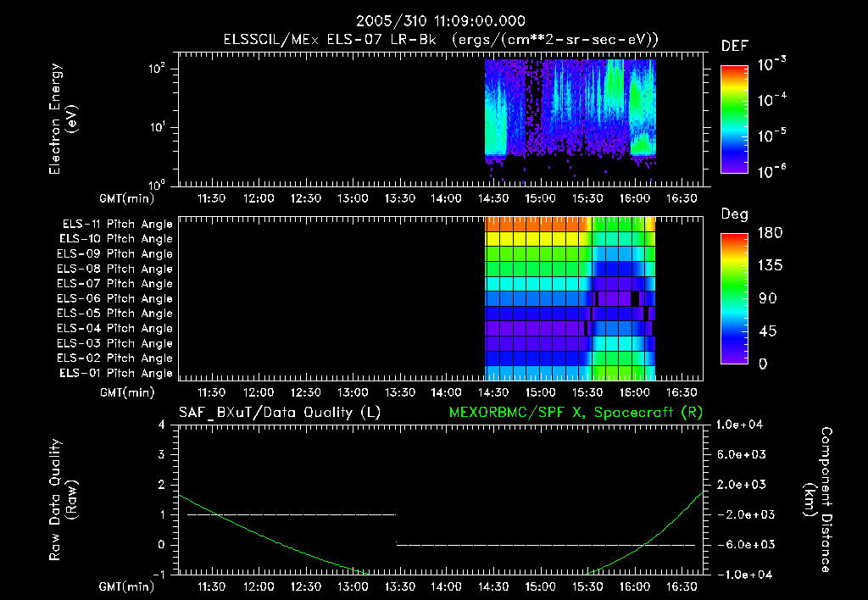The image size is (868, 600).
Task: Click the 1.0e+04 right axis value
Action: pos(739,425)
